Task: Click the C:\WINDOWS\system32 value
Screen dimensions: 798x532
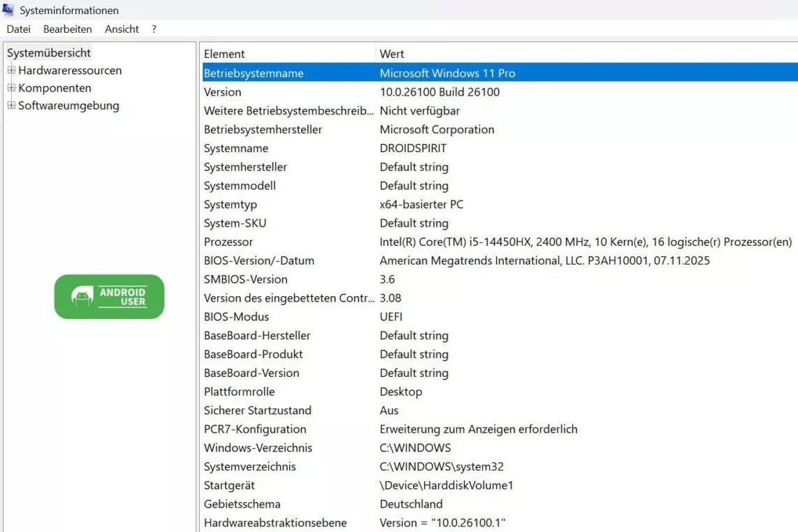Action: (442, 467)
